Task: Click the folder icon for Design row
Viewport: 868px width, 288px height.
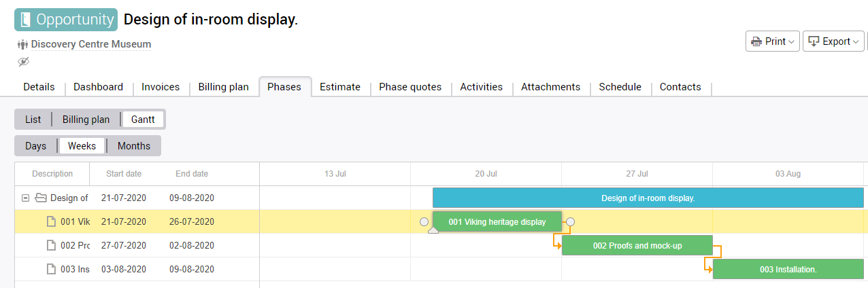Action: point(41,198)
